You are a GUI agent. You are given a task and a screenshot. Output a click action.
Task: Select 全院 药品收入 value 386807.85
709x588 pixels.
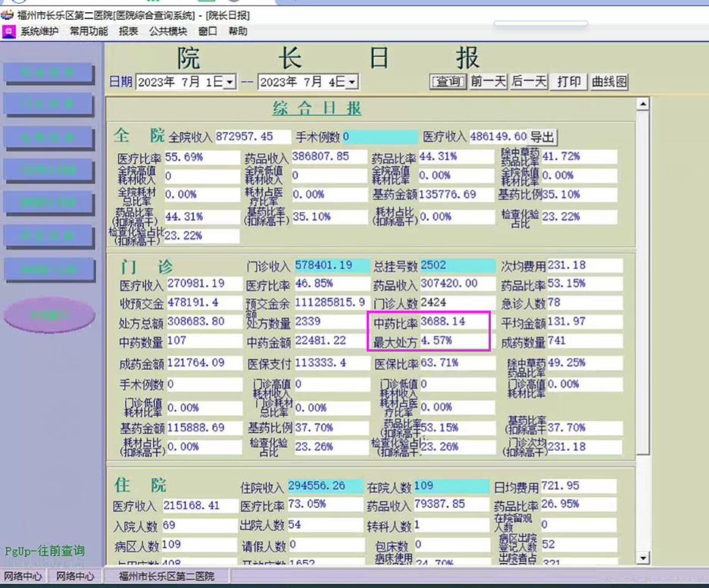tap(330, 157)
